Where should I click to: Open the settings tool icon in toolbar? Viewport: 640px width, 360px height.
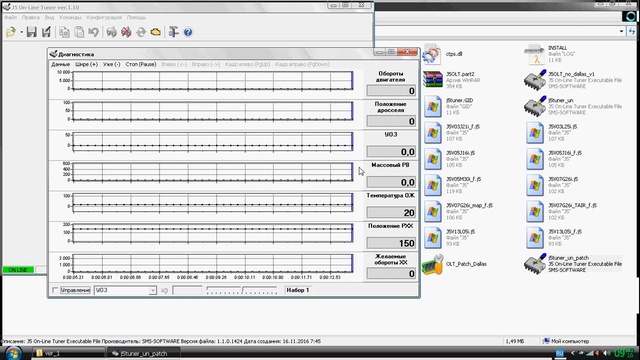tap(173, 32)
